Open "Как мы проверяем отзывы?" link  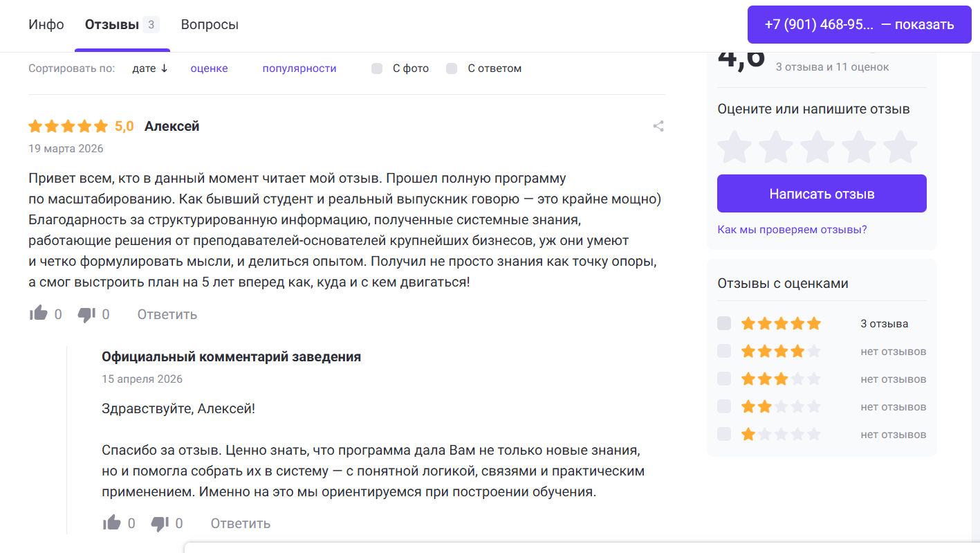click(792, 229)
